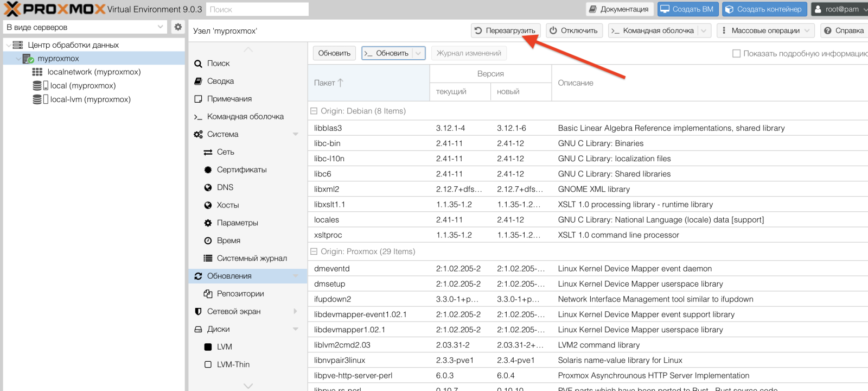Click the Сетевой экран shield icon

coord(198,312)
